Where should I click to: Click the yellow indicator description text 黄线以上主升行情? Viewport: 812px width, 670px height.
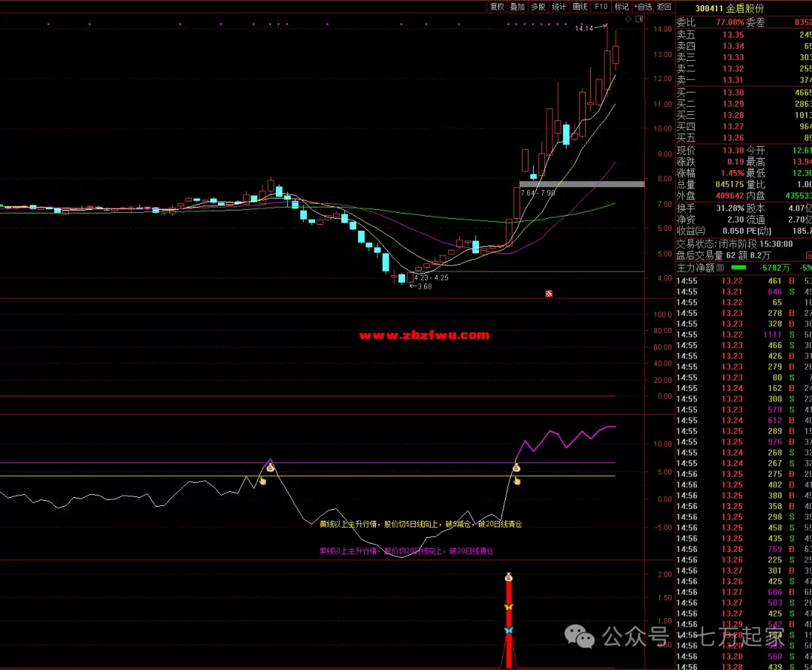pos(420,524)
